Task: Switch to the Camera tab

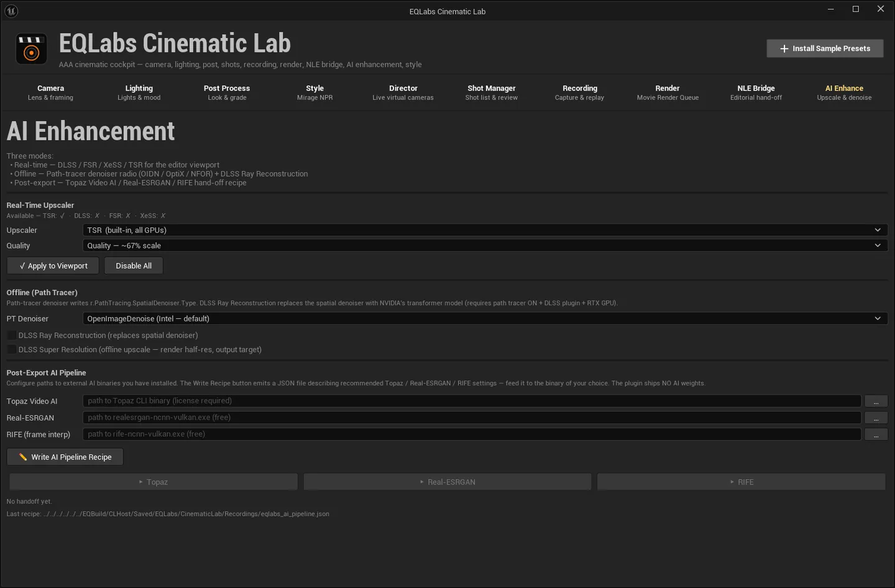Action: [x=50, y=92]
